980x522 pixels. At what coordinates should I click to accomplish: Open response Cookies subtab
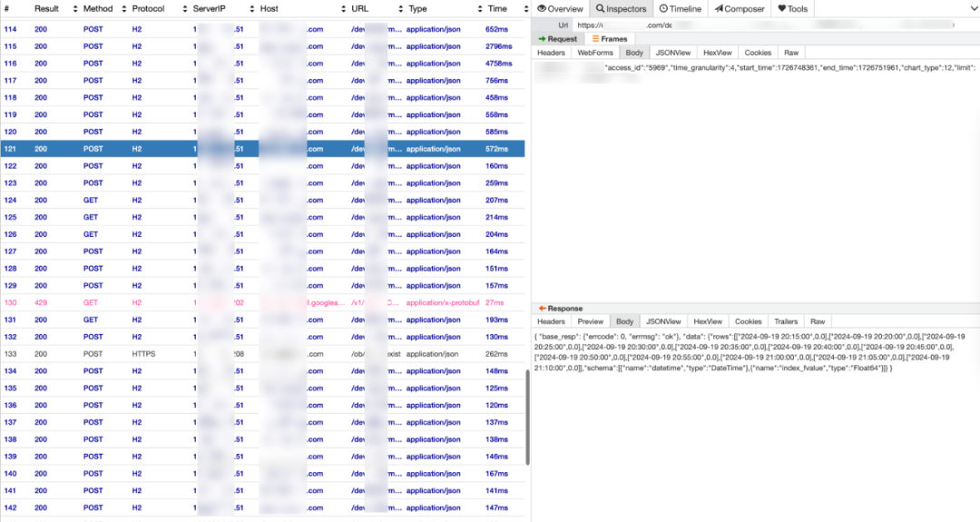748,321
